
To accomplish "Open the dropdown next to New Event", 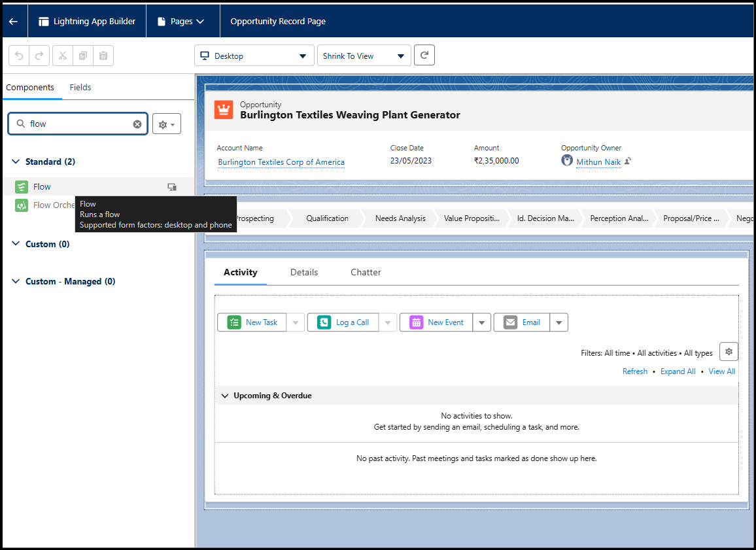I will point(481,322).
